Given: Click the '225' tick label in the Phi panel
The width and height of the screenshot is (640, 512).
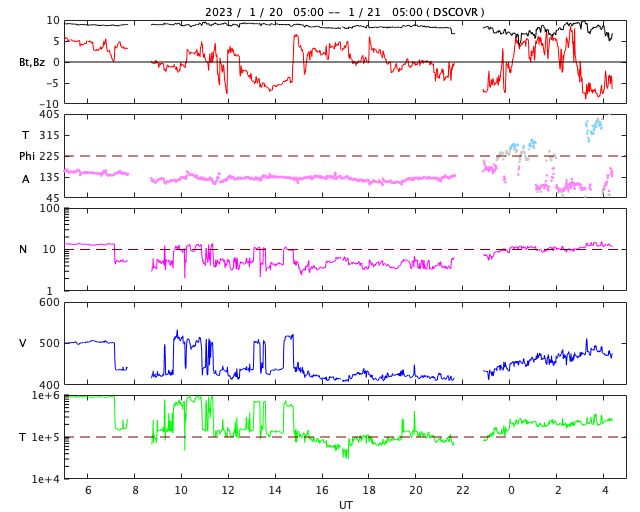Looking at the screenshot, I should tap(49, 156).
